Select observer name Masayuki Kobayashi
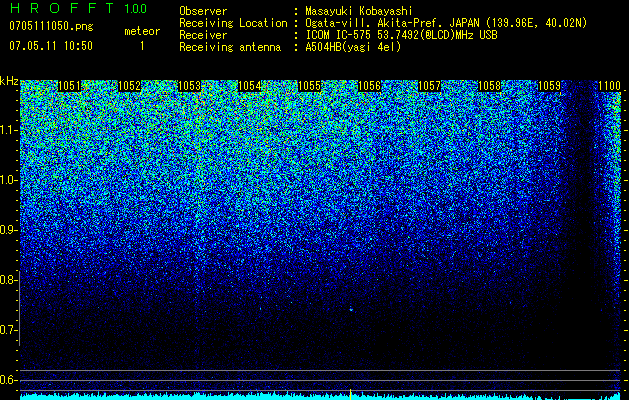 point(359,12)
